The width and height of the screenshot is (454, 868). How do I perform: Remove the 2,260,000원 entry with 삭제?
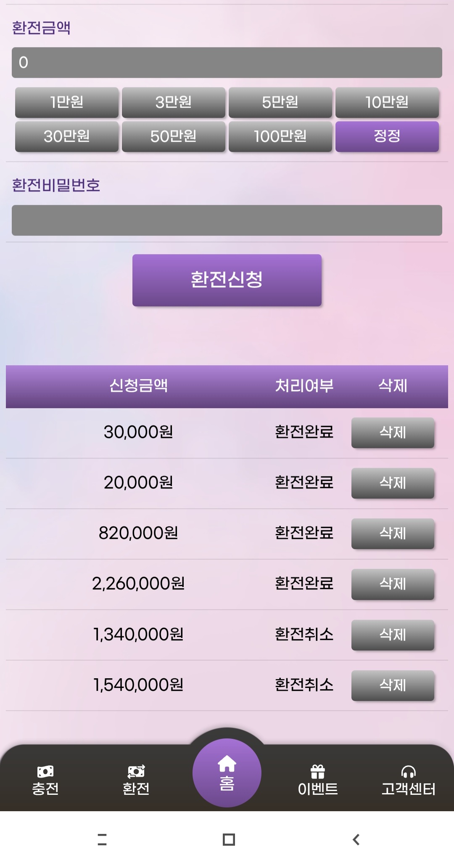coord(393,584)
